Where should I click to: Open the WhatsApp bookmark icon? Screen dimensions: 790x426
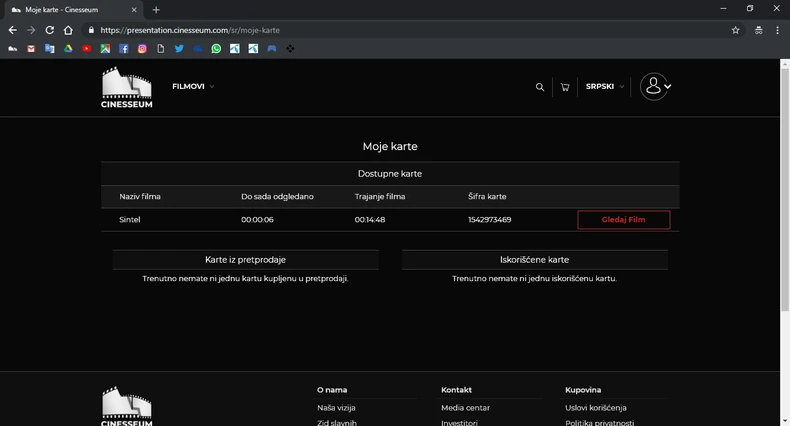(x=216, y=48)
